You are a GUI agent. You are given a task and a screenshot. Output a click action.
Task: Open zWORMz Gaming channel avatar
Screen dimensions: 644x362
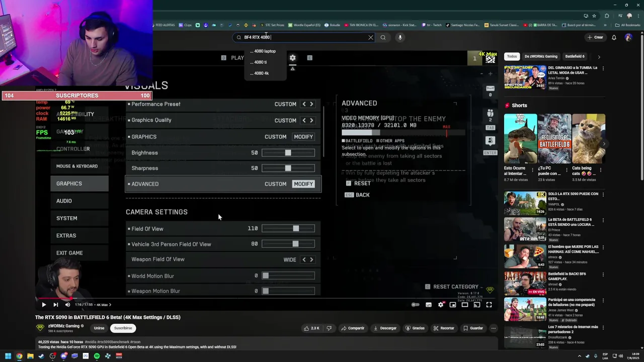pyautogui.click(x=40, y=328)
